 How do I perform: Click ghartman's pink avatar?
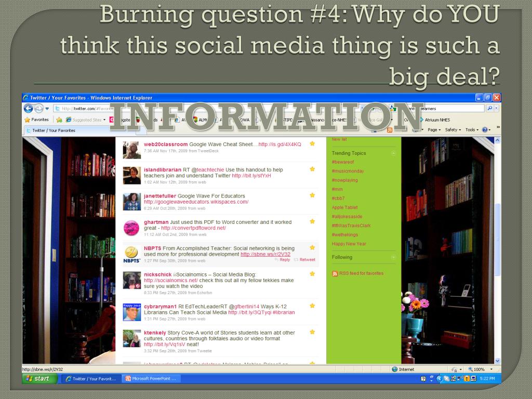click(x=131, y=228)
